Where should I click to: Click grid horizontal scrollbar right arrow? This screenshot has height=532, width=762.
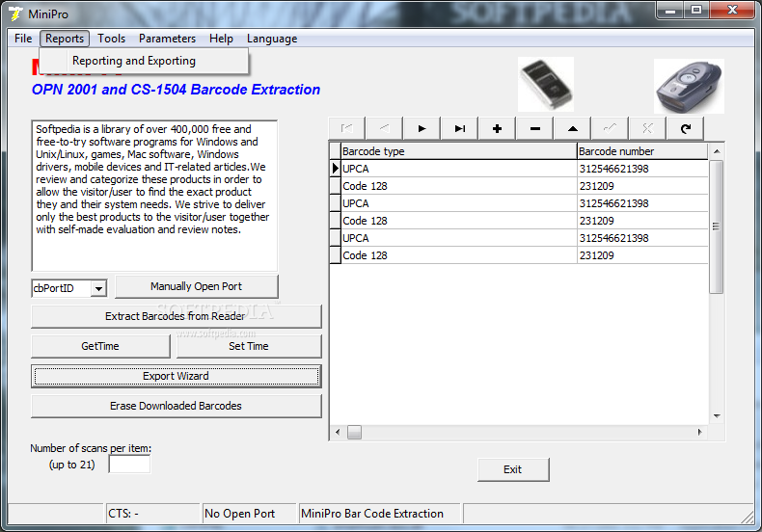point(700,432)
